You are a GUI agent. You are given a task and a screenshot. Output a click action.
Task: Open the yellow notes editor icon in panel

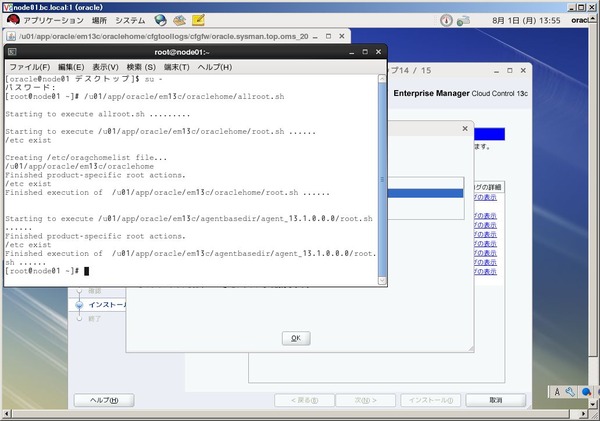(x=198, y=20)
